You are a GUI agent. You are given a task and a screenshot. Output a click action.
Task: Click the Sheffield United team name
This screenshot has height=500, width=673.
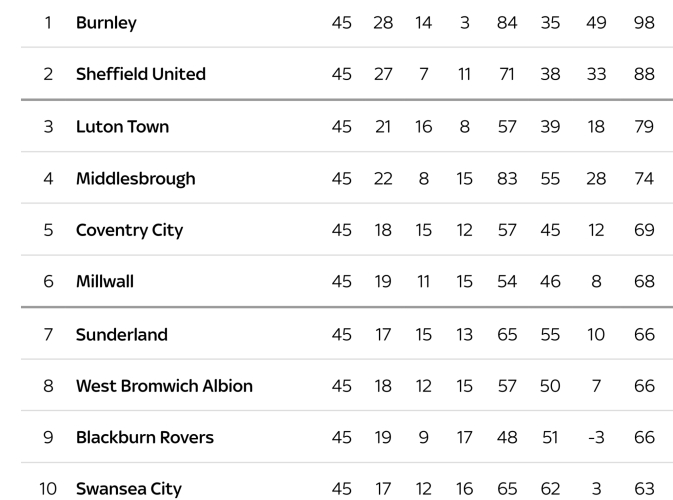point(140,74)
